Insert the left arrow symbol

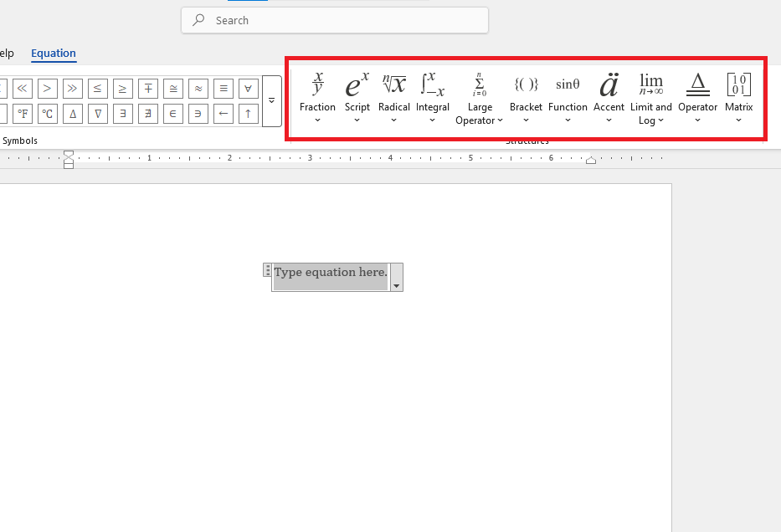click(224, 114)
